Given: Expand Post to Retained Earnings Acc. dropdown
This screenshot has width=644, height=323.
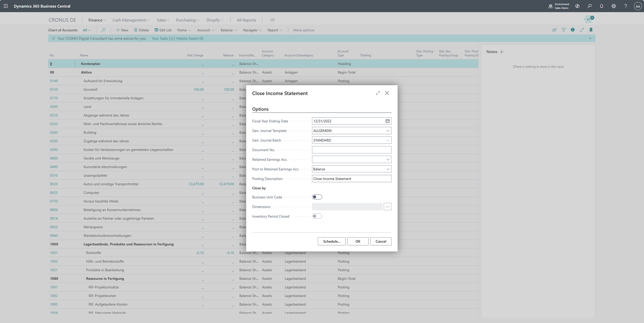Looking at the screenshot, I should 388,169.
